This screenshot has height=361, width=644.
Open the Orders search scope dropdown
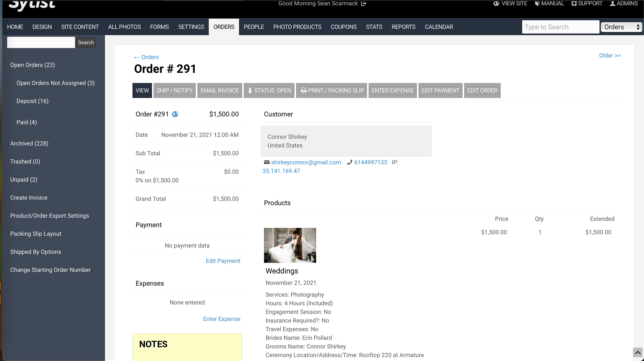(621, 27)
